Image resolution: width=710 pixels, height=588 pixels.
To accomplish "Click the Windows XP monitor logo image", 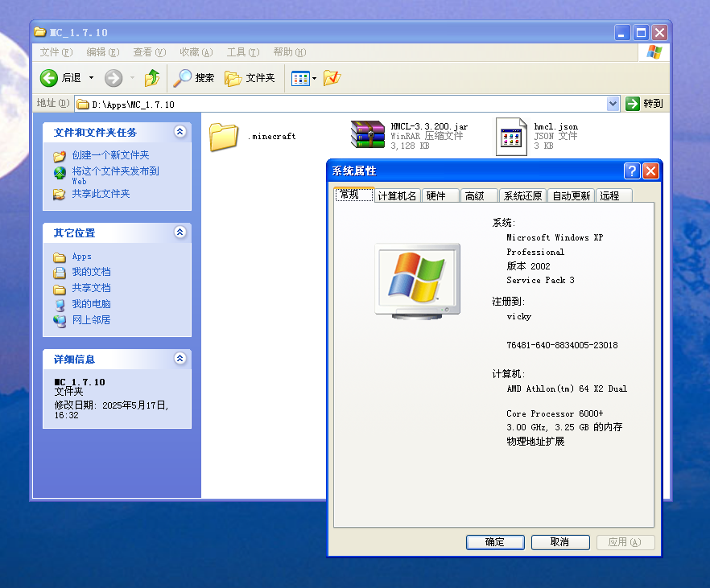I will (418, 282).
